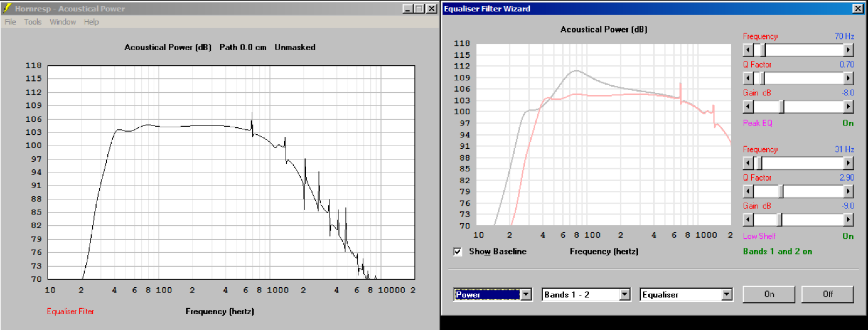The image size is (868, 330).
Task: Decrease band 2 Frequency with left arrow
Action: click(748, 163)
